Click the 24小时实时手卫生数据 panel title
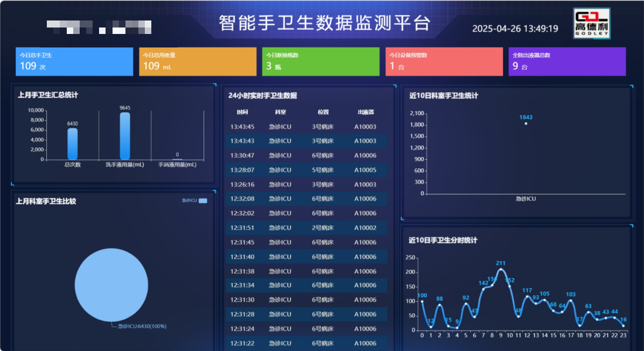The image size is (644, 351). pos(262,95)
